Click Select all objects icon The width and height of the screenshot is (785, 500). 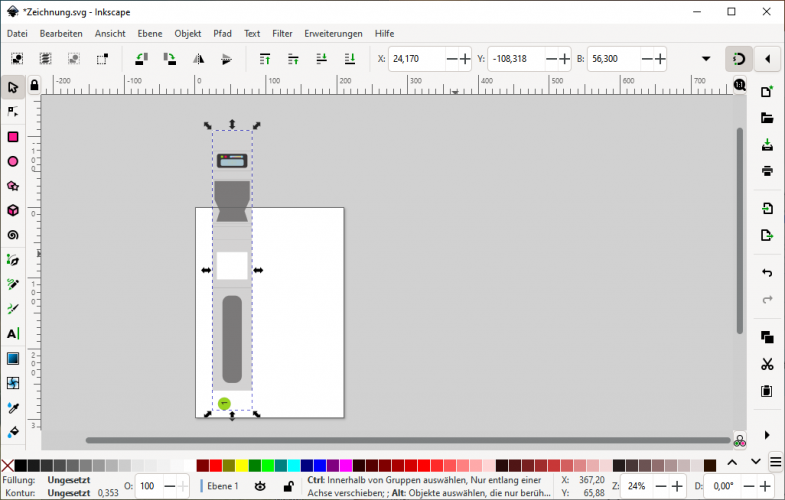click(x=17, y=59)
